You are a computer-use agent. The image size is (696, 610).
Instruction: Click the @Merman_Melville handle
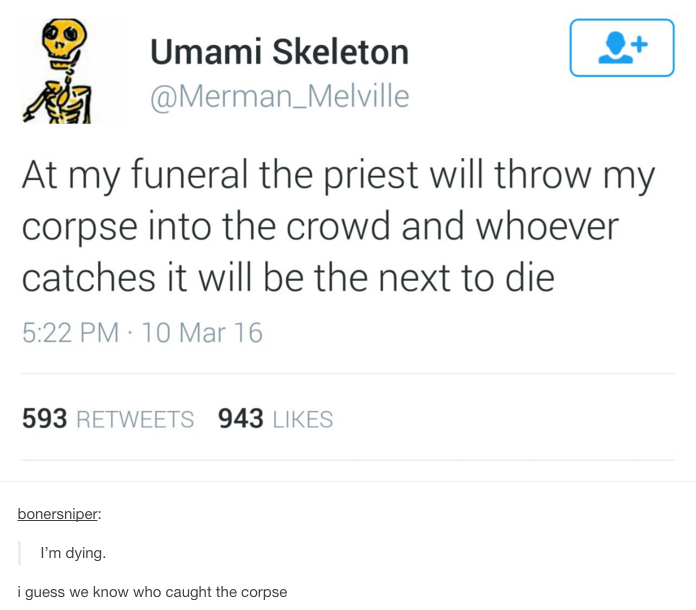tap(279, 96)
